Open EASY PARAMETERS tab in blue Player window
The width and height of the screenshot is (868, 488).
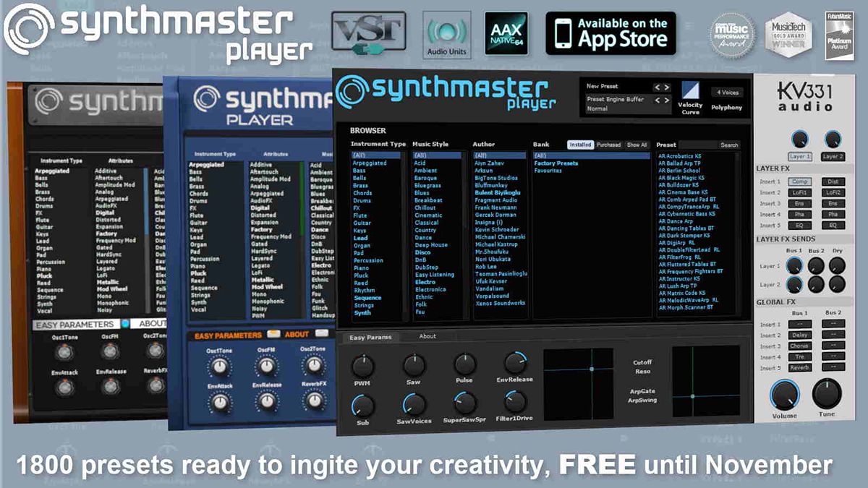[x=229, y=335]
